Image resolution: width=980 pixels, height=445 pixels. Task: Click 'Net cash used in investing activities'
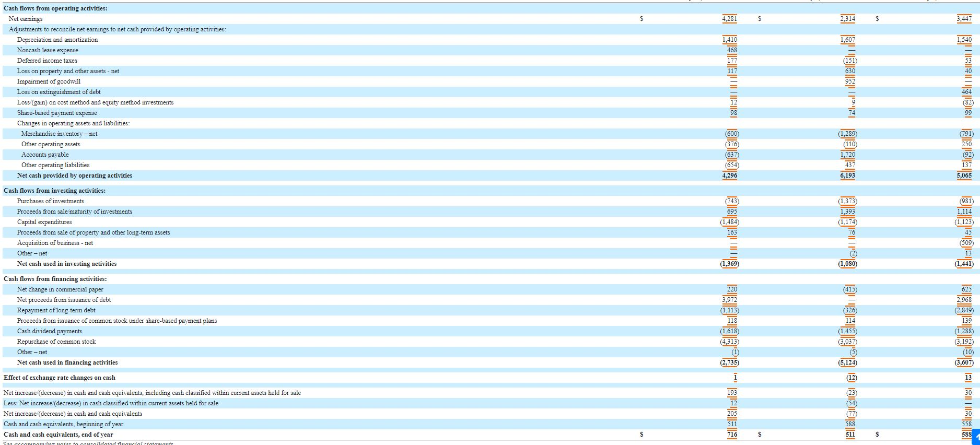pyautogui.click(x=67, y=264)
